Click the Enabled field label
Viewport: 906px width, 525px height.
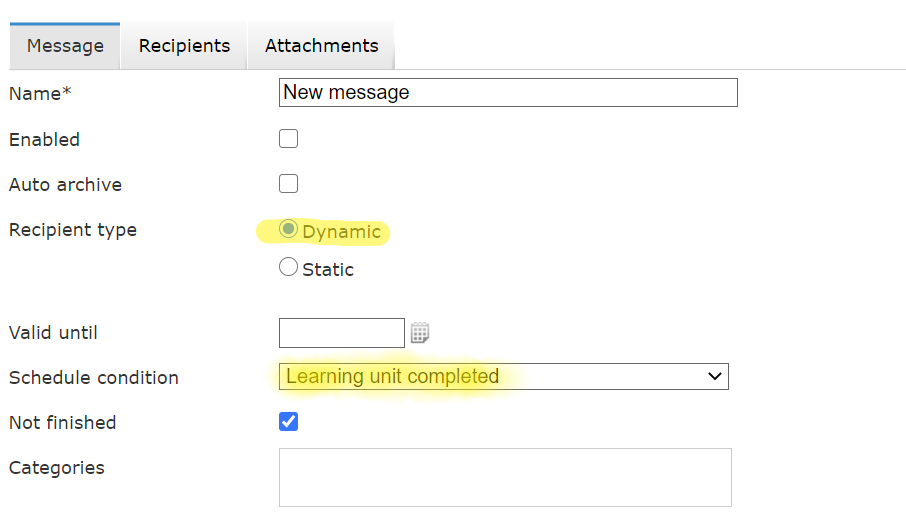[44, 140]
